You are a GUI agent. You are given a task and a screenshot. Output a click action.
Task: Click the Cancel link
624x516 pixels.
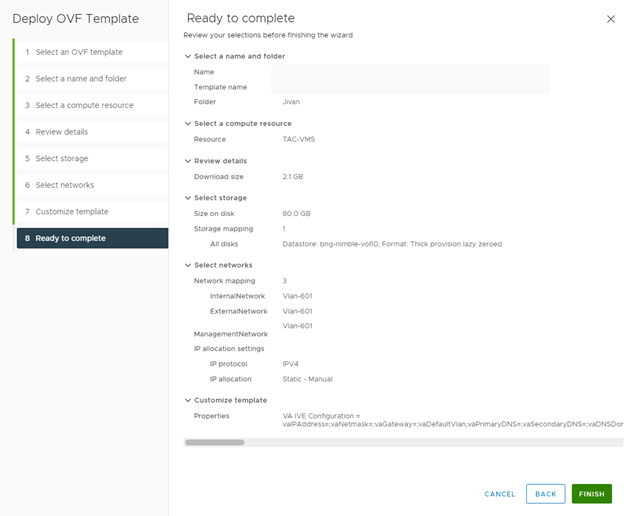coord(500,494)
